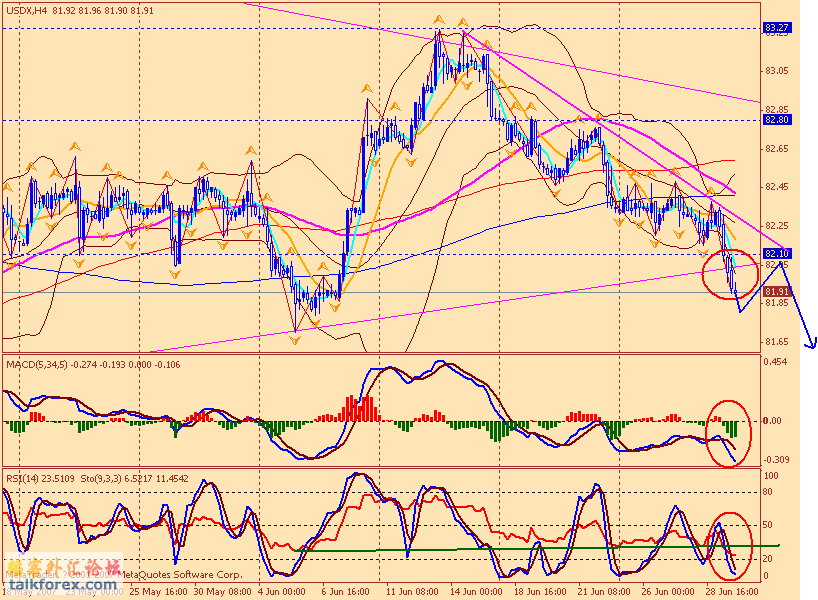Click the USDX,H4 chart title label
The image size is (818, 600).
[x=25, y=11]
